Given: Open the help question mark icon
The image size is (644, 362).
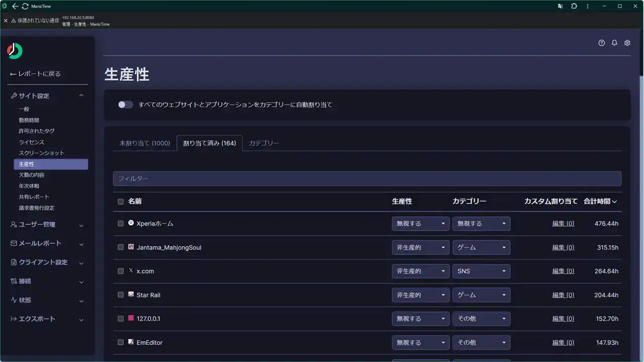Looking at the screenshot, I should (x=601, y=43).
